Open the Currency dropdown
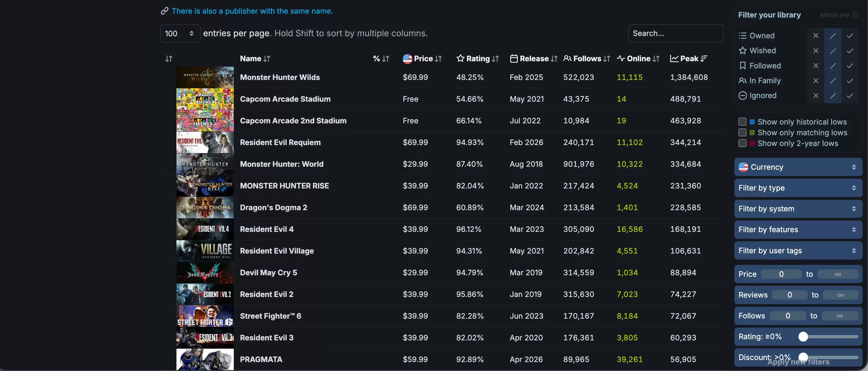 798,167
